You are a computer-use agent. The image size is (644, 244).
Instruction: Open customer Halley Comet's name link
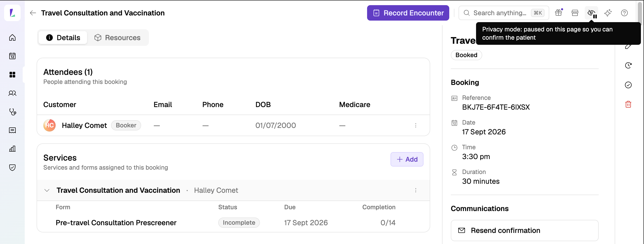tap(84, 125)
